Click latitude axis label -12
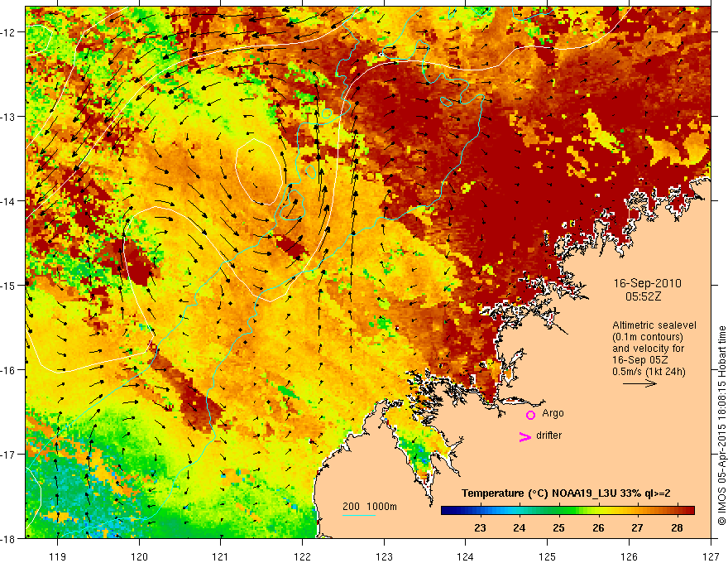The width and height of the screenshot is (728, 563). pos(9,32)
